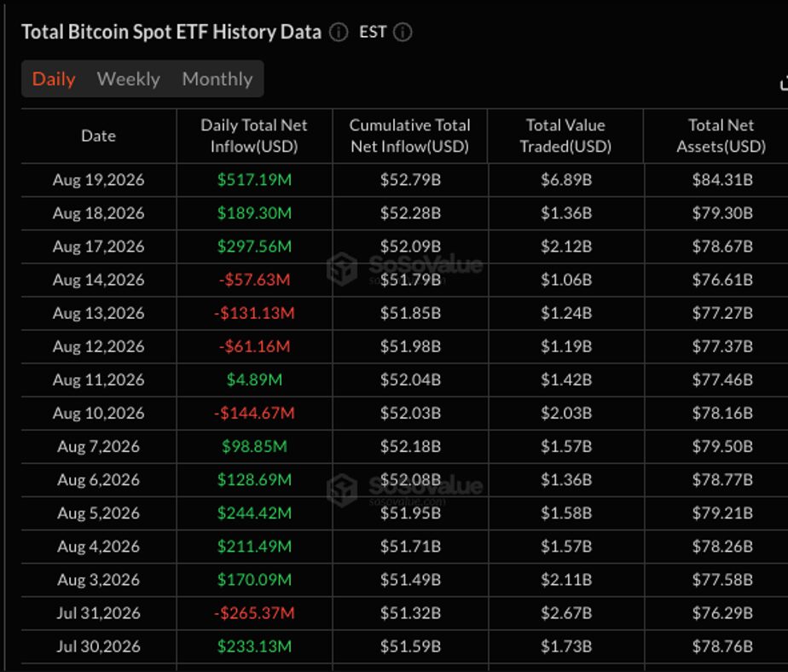Viewport: 788px width, 672px height.
Task: Click SoSoValue watermark logo near Aug 6 row
Action: [342, 490]
